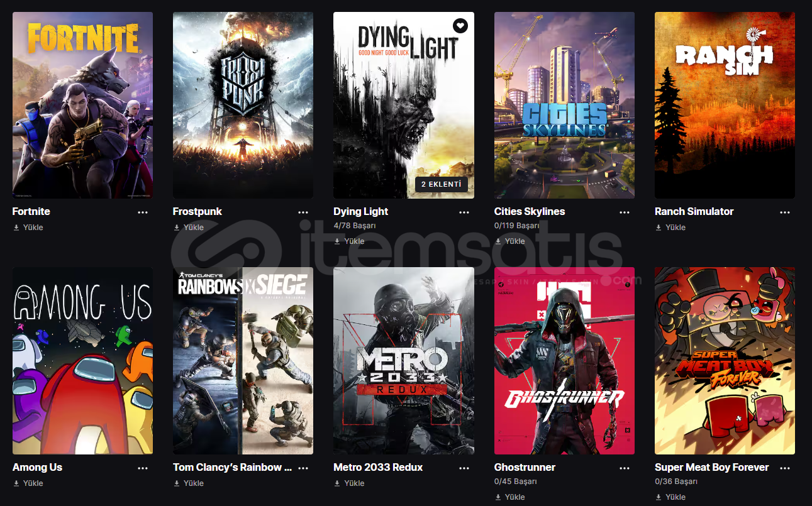Click the heart favorite icon on Dying Light
812x506 pixels.
point(460,26)
